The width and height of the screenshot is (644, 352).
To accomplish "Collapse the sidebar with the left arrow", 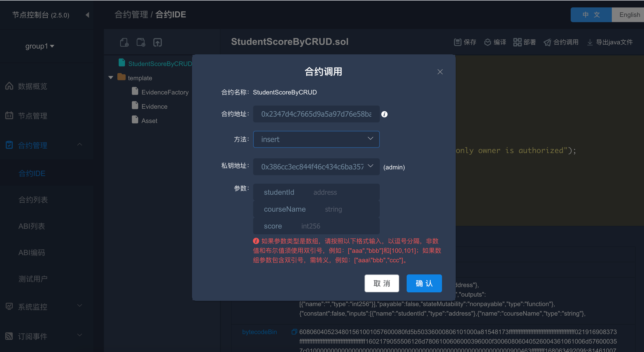I will [88, 15].
